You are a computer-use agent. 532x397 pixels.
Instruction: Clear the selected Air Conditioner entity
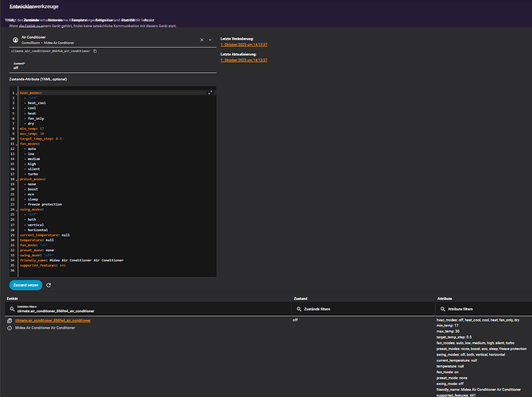pyautogui.click(x=202, y=40)
